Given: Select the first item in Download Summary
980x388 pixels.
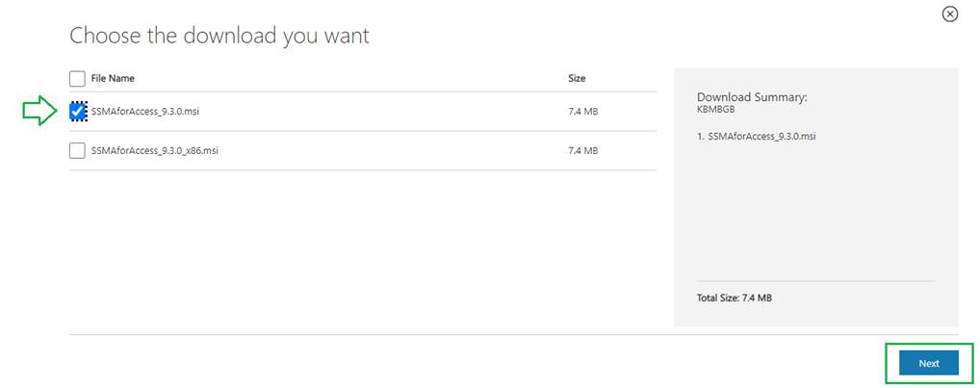Looking at the screenshot, I should (x=756, y=136).
